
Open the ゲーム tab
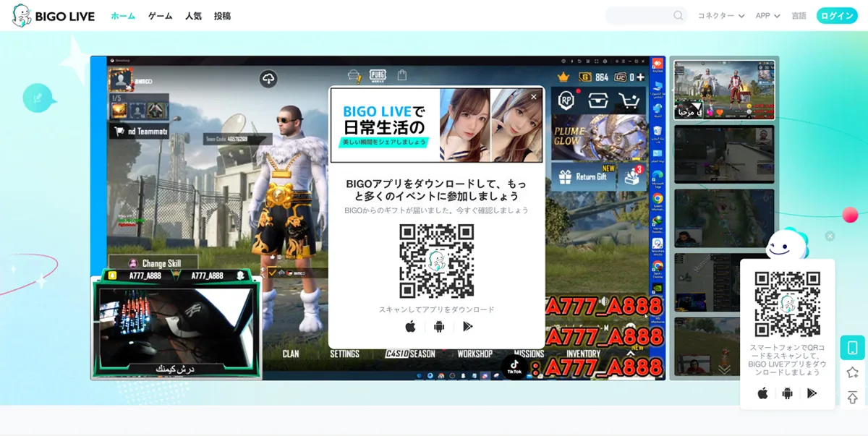click(x=160, y=16)
